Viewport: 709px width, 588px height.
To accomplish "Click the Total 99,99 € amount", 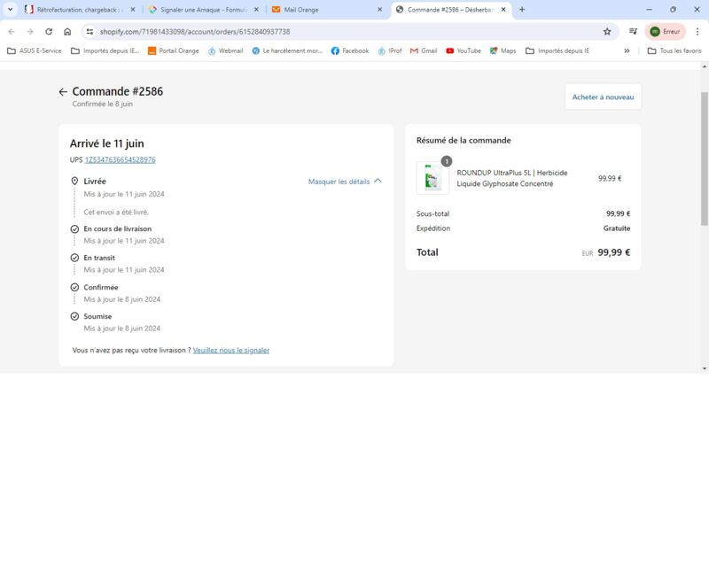I will 613,252.
